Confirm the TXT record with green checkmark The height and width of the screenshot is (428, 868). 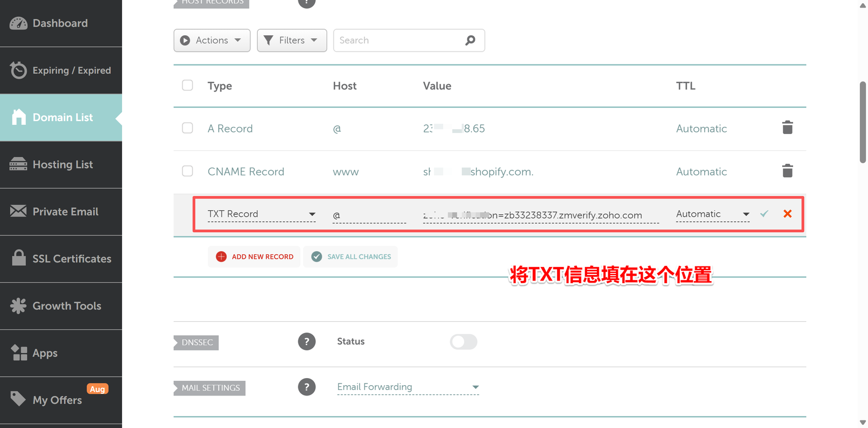click(x=764, y=214)
